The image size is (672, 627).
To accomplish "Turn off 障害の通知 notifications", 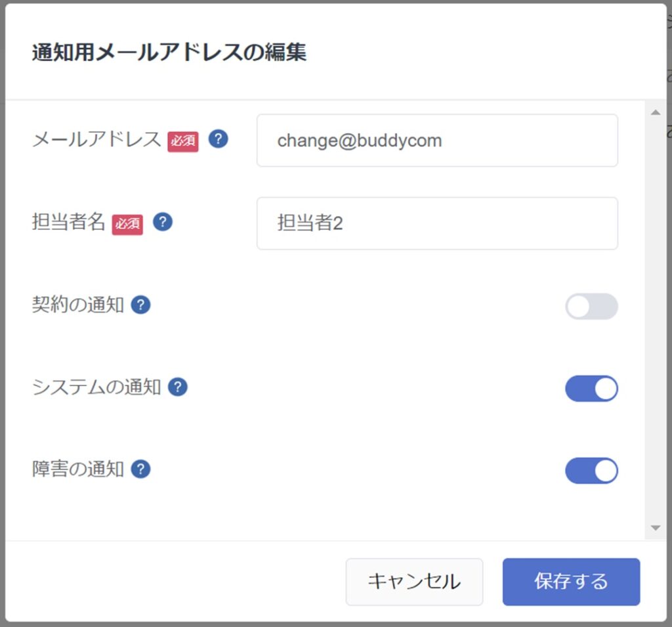I will (x=591, y=470).
